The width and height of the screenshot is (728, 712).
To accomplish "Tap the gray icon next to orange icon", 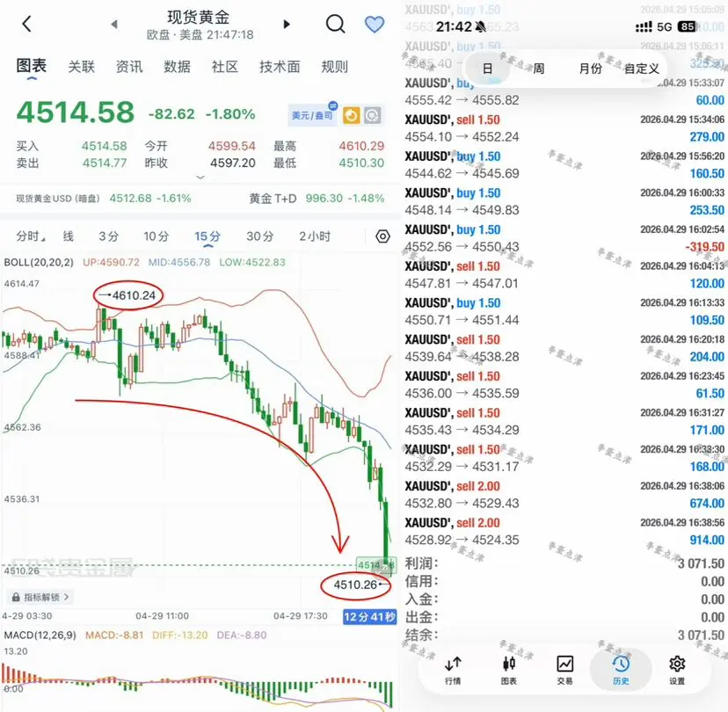I will pos(373,115).
